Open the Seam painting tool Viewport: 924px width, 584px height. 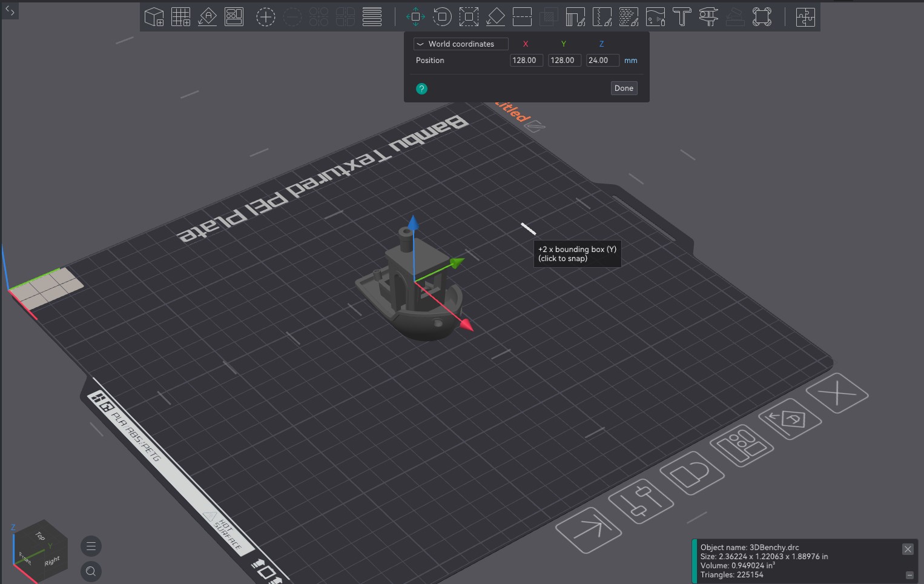pos(602,16)
